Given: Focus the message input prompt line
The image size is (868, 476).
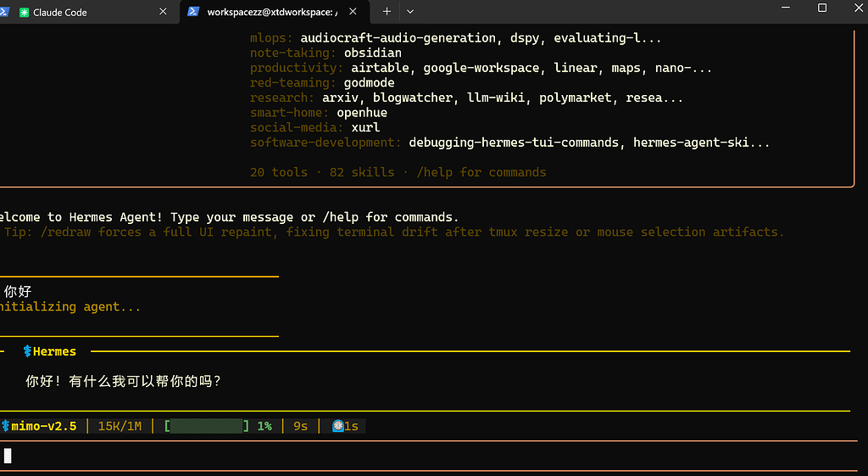Looking at the screenshot, I should 428,456.
